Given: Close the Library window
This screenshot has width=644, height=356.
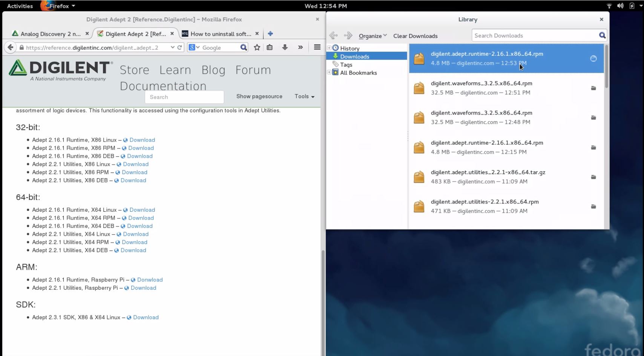Looking at the screenshot, I should [601, 19].
